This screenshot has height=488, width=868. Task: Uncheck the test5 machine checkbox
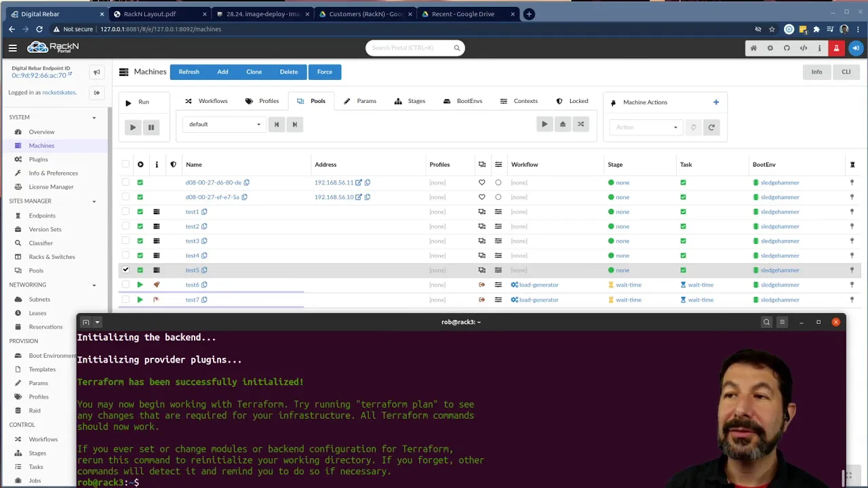coord(125,270)
